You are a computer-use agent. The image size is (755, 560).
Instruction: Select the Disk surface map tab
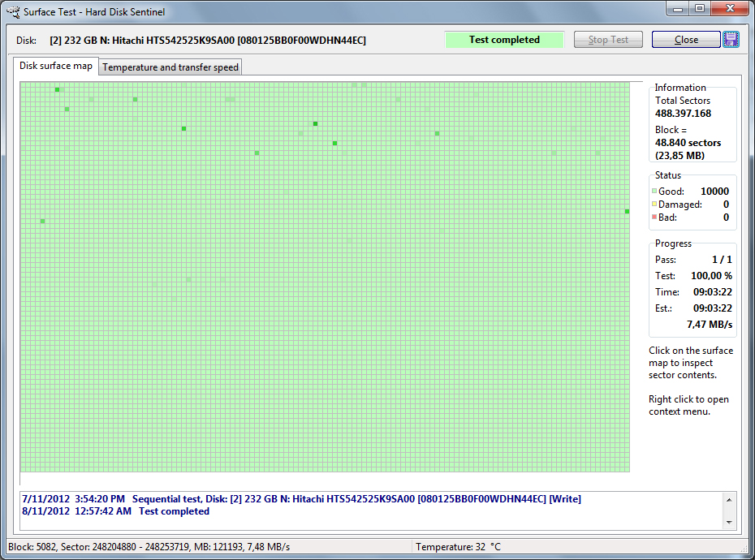click(x=56, y=66)
